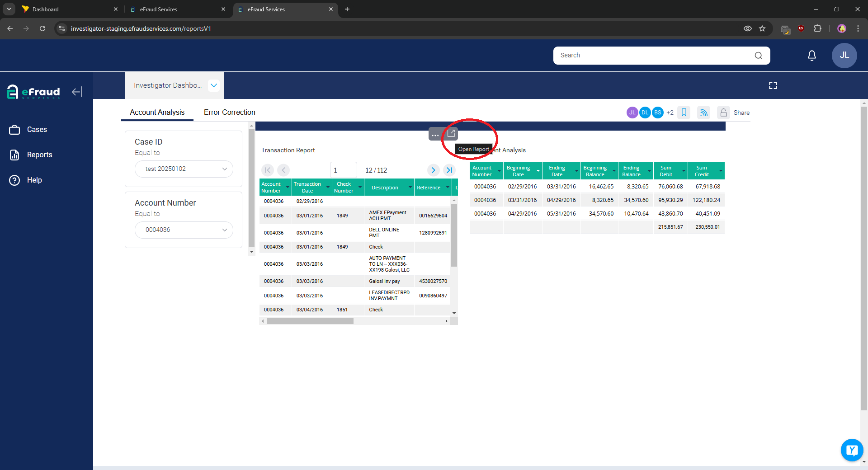Open Reference column filter arrow
This screenshot has width=868, height=470.
point(448,188)
